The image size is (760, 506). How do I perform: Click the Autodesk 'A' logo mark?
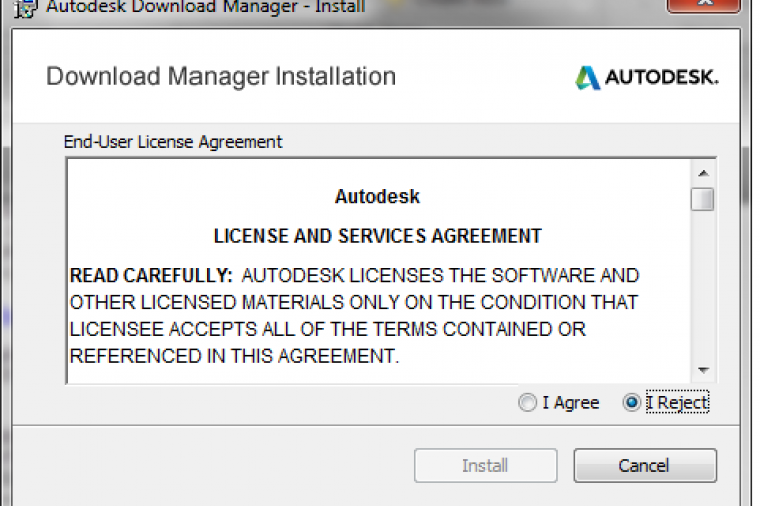(588, 77)
